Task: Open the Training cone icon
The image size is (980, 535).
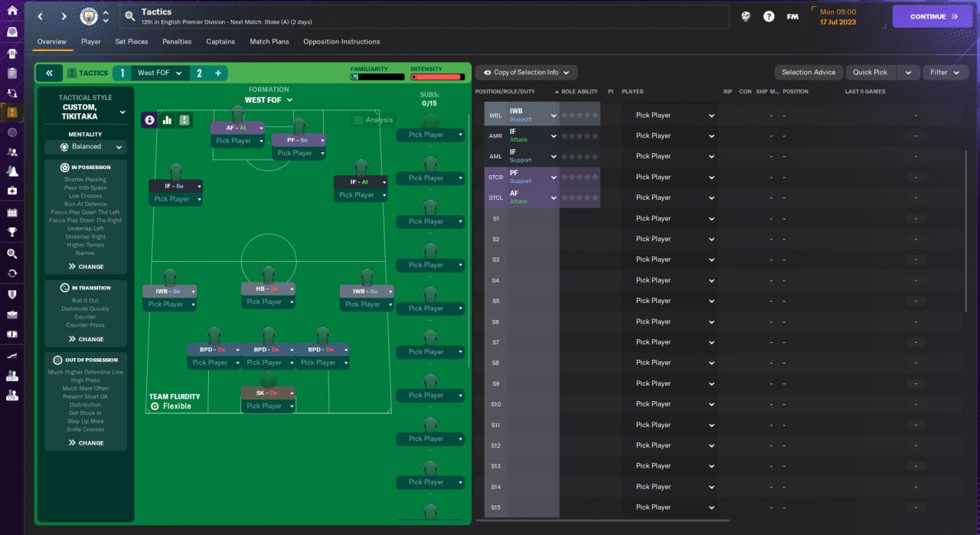Action: (x=11, y=171)
